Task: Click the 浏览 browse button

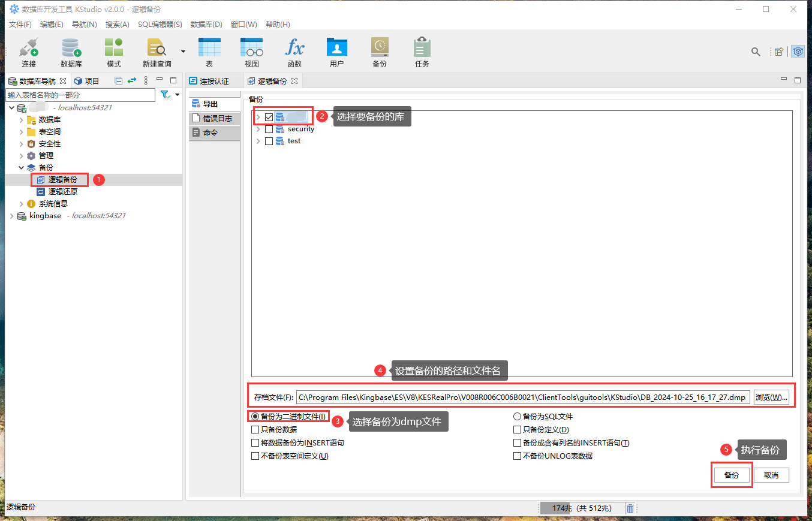Action: (771, 397)
